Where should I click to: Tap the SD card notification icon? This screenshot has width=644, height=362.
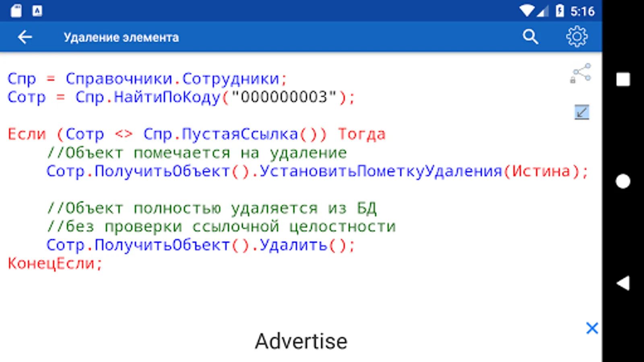click(16, 11)
